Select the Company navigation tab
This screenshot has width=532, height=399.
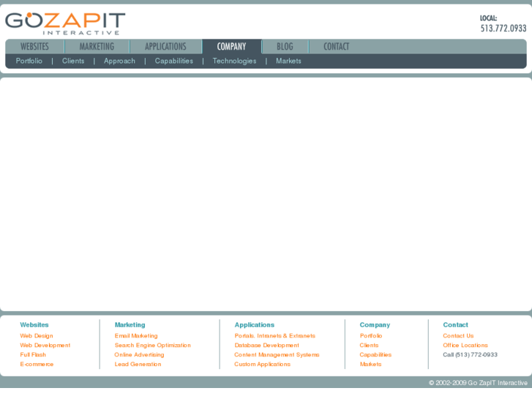pos(231,47)
